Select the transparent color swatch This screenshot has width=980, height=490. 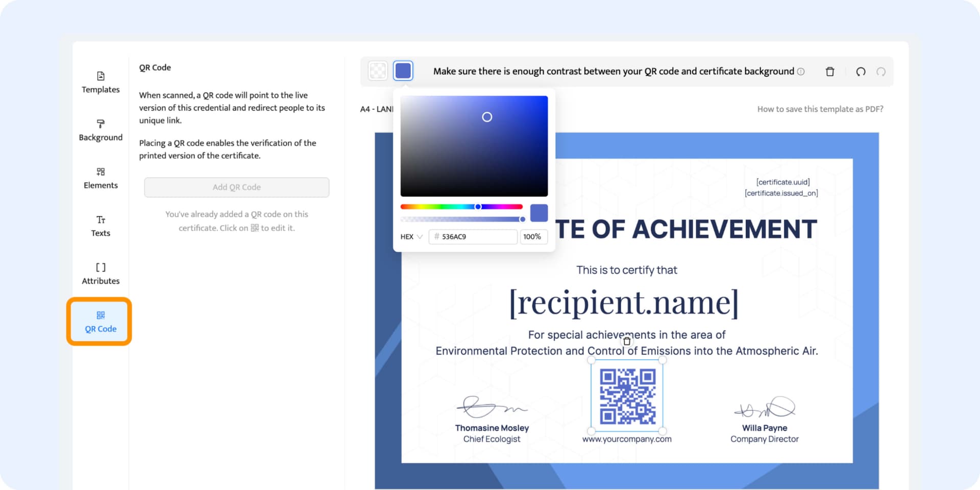(x=378, y=71)
